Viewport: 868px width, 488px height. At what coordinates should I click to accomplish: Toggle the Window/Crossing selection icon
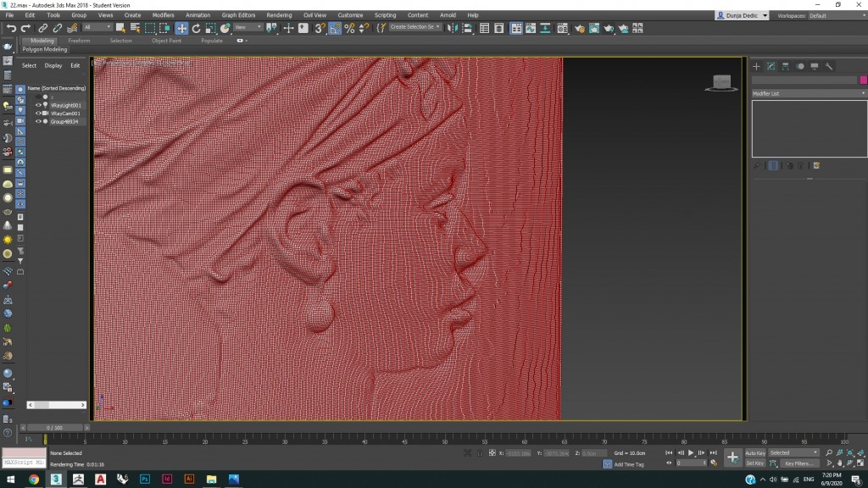165,28
